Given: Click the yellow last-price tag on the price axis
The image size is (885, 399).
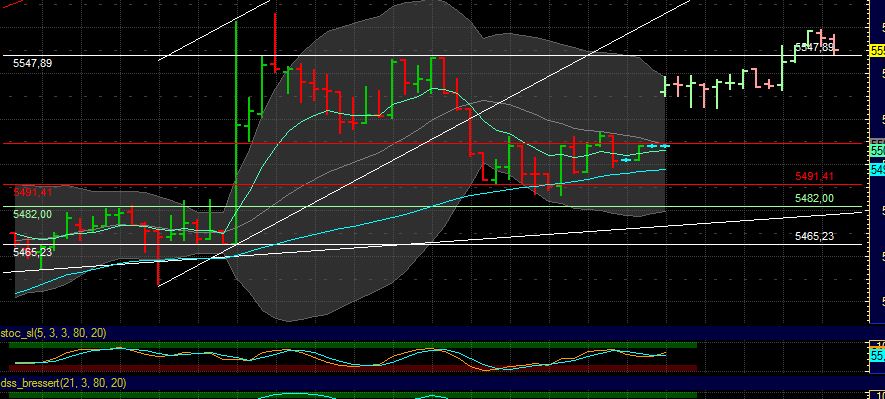Looking at the screenshot, I should [878, 51].
